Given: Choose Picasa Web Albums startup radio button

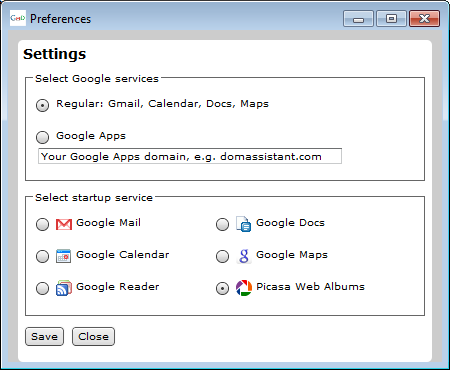Looking at the screenshot, I should (x=222, y=288).
